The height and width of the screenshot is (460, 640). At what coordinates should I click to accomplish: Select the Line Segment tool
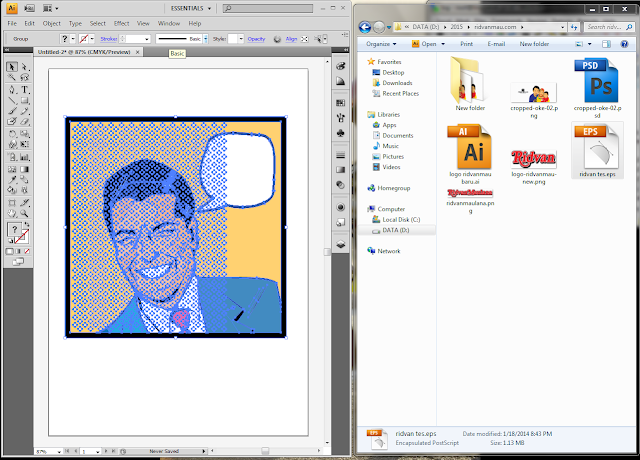(12, 100)
